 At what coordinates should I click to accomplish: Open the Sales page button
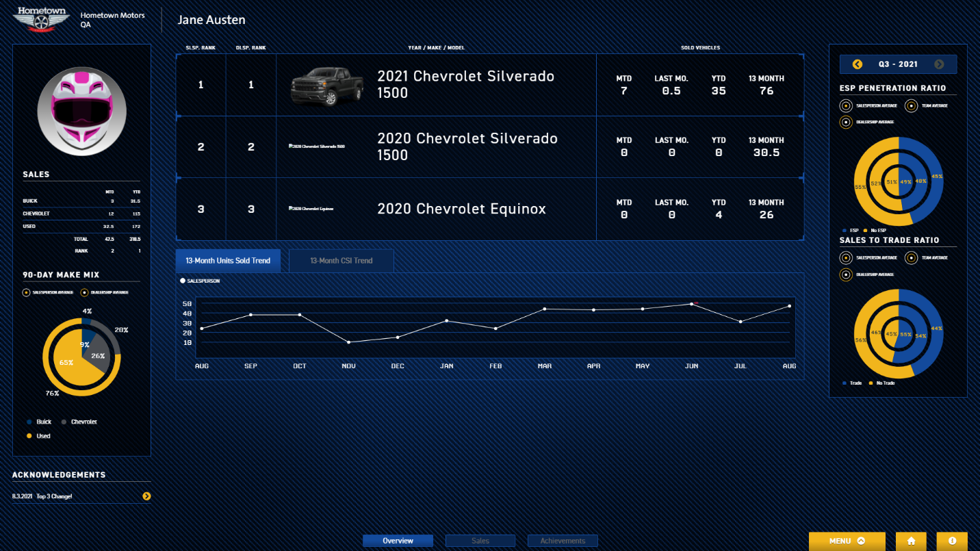[480, 541]
